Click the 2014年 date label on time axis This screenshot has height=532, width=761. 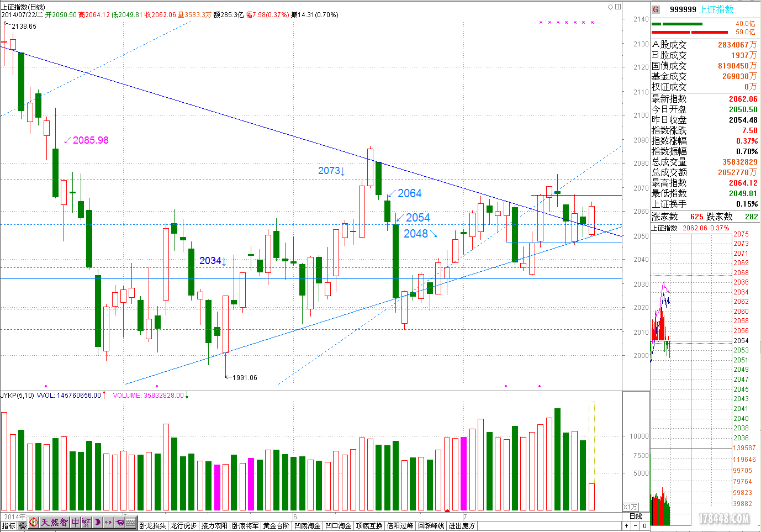tap(14, 517)
